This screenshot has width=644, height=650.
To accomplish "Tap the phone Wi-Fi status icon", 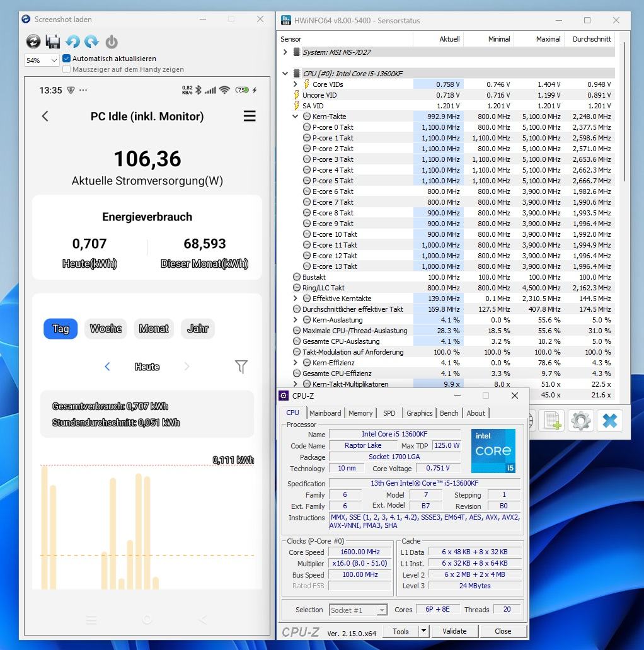I will pyautogui.click(x=224, y=90).
